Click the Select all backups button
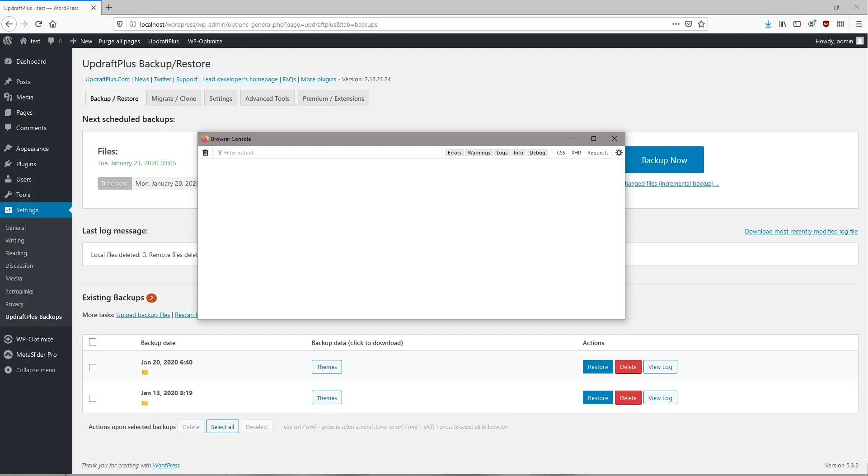Viewport: 868px width, 476px height. pos(222,427)
